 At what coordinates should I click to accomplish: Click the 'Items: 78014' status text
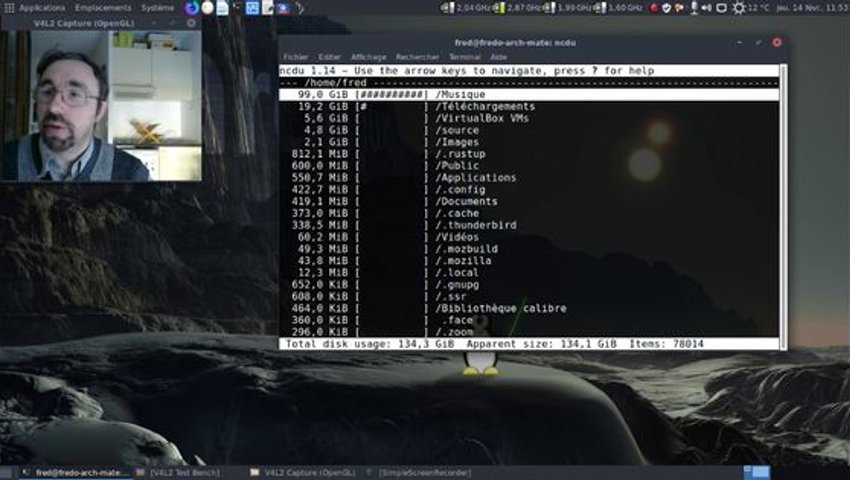click(x=666, y=344)
